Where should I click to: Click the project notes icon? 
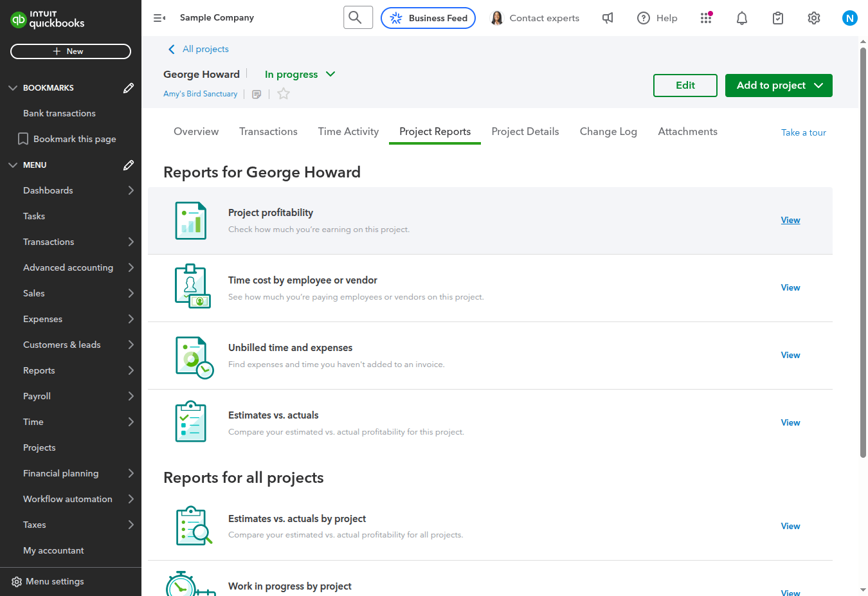257,94
